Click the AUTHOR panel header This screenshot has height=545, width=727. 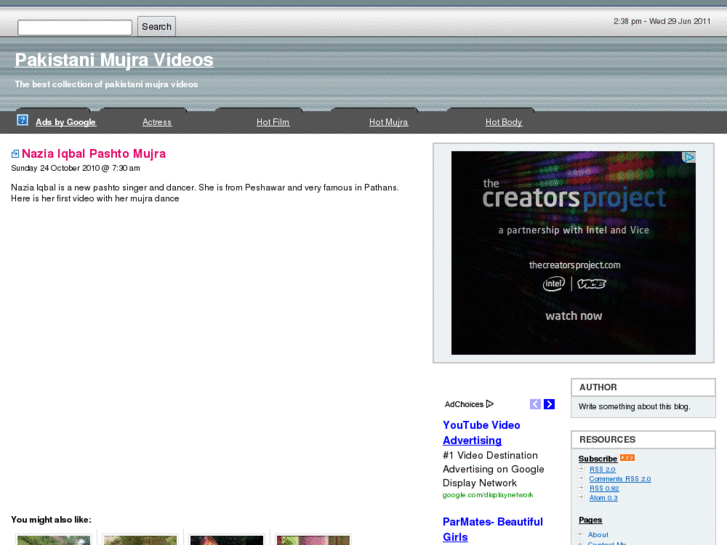click(x=643, y=387)
